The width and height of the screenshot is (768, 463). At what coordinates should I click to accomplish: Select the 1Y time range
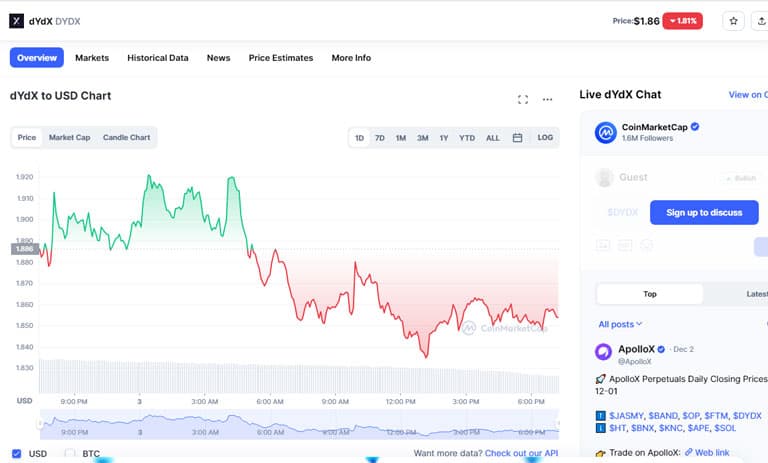point(444,138)
